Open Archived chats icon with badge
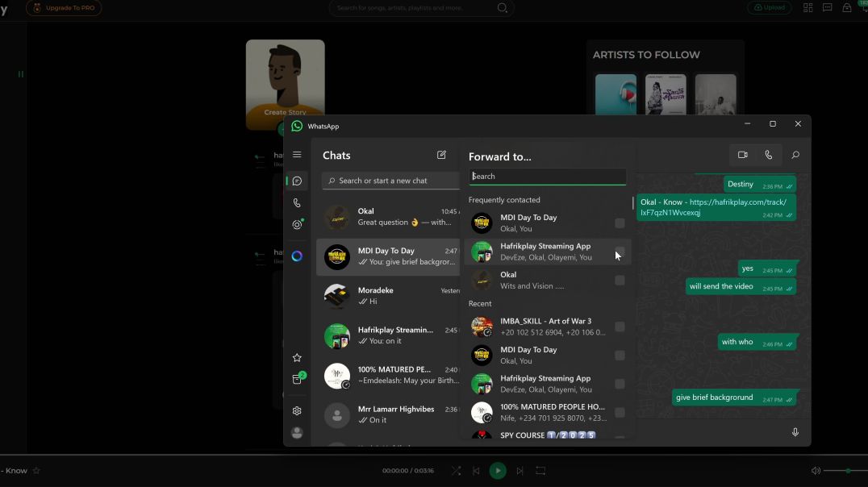This screenshot has width=868, height=487. [x=298, y=379]
